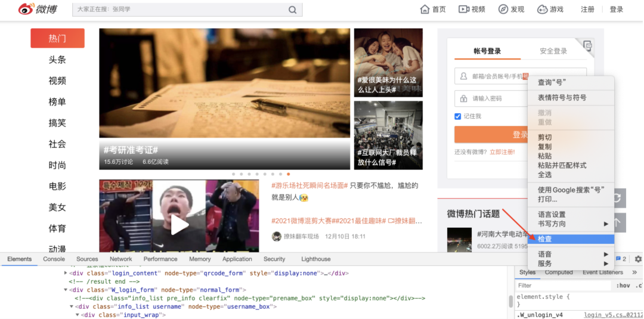644x319 pixels.
Task: Open 发现 discover compass icon
Action: tap(512, 10)
